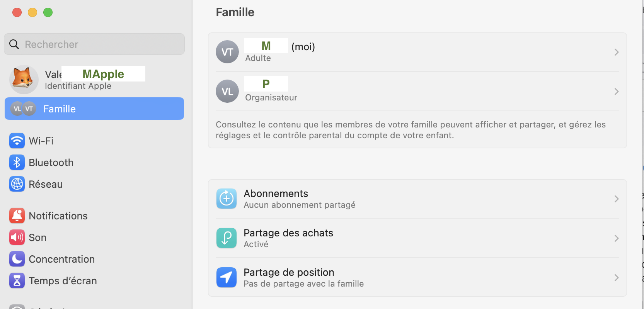This screenshot has width=644, height=309.
Task: Expand the Adulte (moi) member row chevron
Action: [617, 52]
